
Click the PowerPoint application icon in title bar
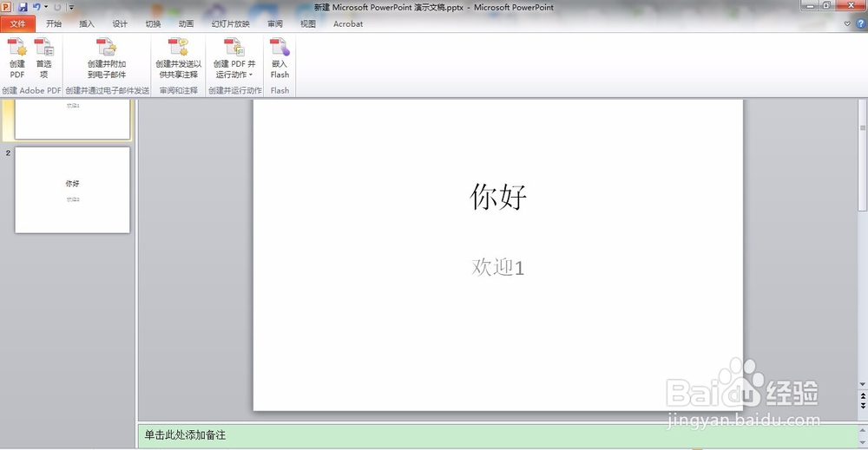click(x=6, y=7)
